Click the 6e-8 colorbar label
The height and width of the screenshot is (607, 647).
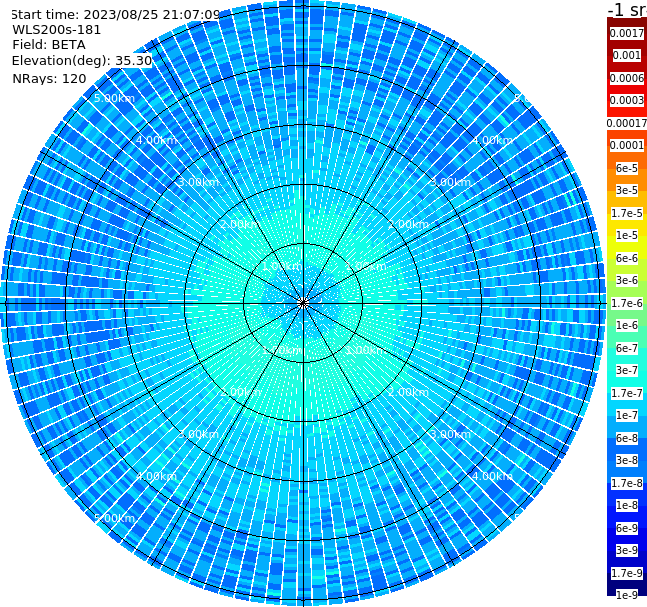[x=627, y=438]
